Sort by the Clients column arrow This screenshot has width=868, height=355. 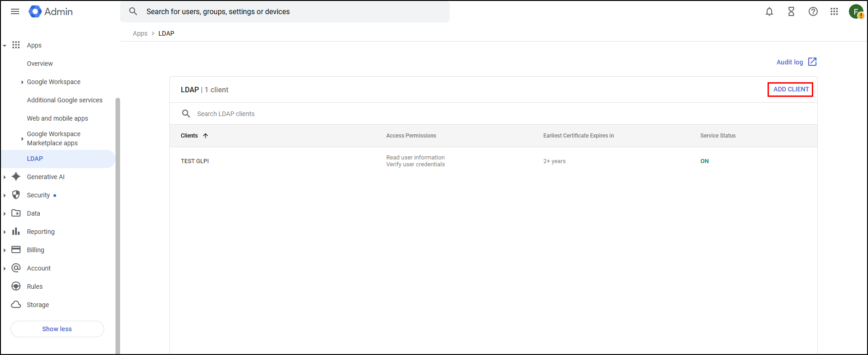(205, 136)
